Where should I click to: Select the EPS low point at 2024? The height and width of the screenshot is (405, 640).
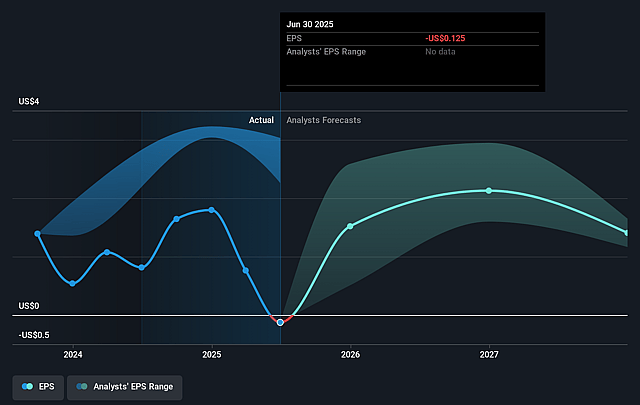[x=72, y=283]
